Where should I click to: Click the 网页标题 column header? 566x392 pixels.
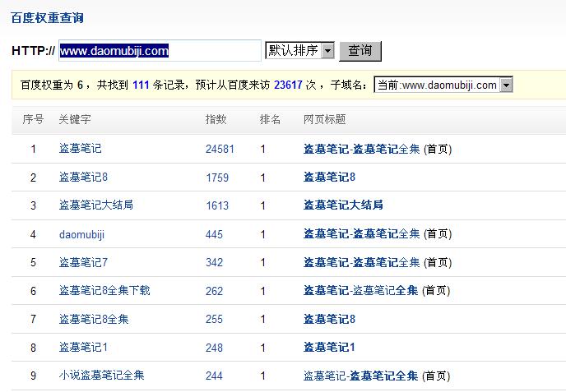(x=324, y=119)
